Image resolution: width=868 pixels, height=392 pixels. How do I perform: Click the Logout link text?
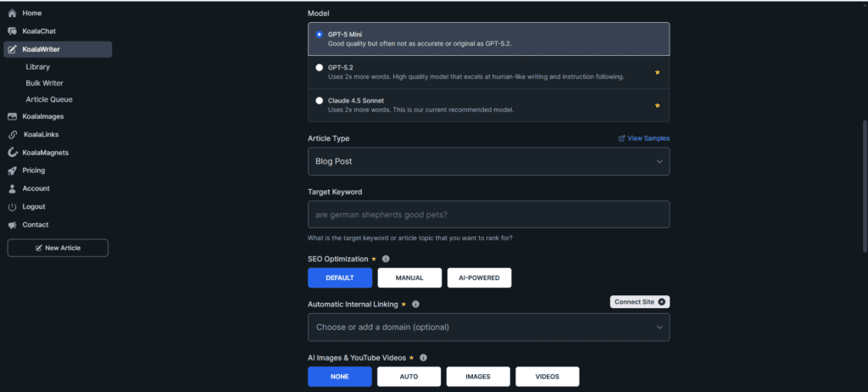pyautogui.click(x=34, y=207)
